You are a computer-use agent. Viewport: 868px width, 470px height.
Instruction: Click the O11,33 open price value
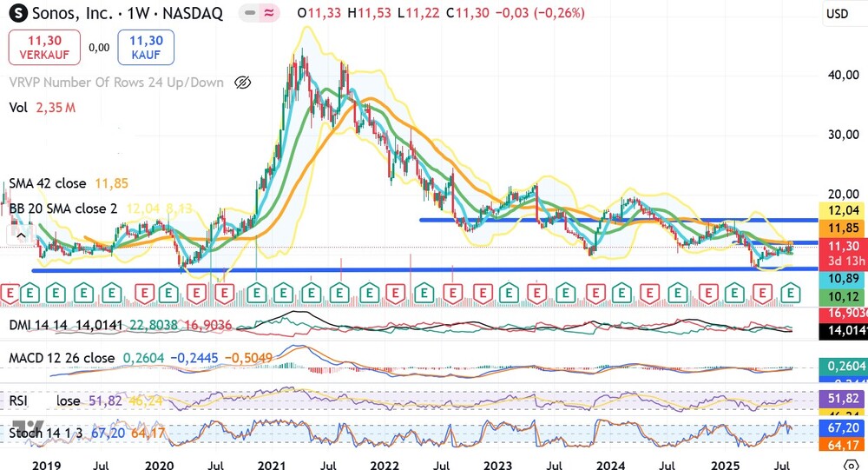coord(319,13)
